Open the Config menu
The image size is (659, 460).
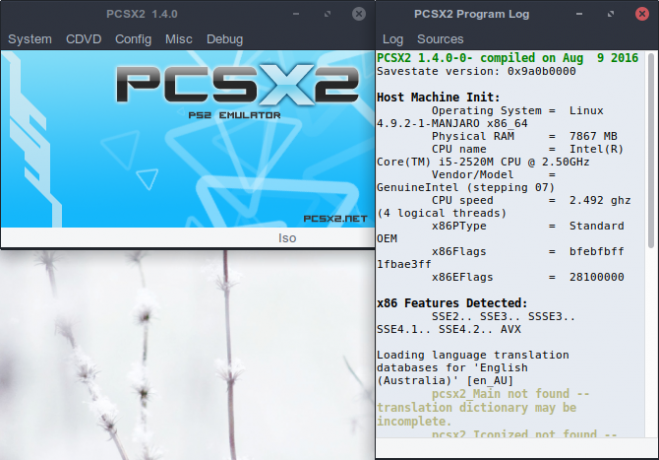point(133,39)
